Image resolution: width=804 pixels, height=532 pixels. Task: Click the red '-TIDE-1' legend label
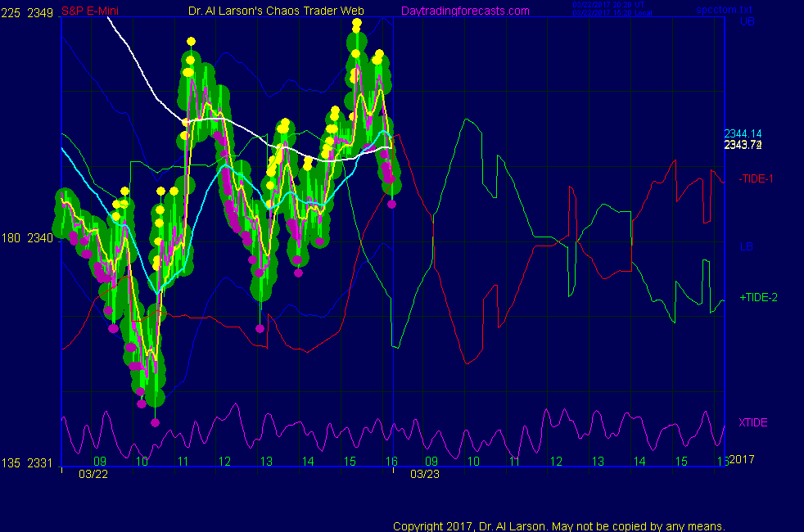point(756,179)
